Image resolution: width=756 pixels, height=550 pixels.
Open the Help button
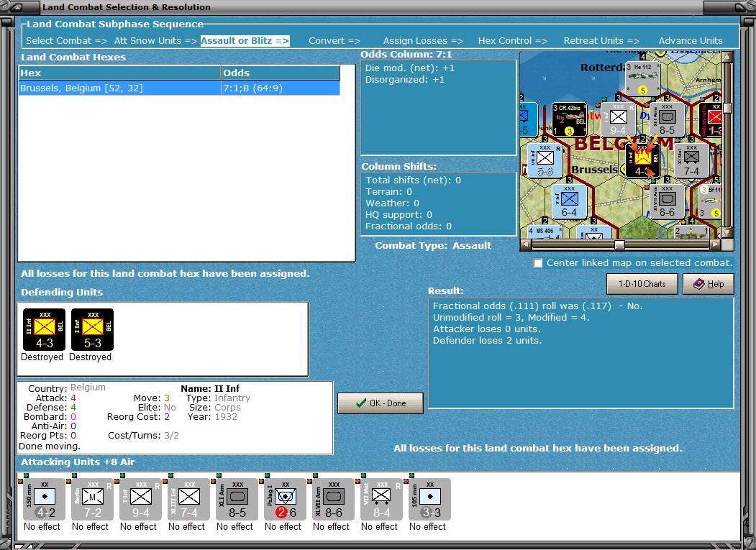coord(709,284)
